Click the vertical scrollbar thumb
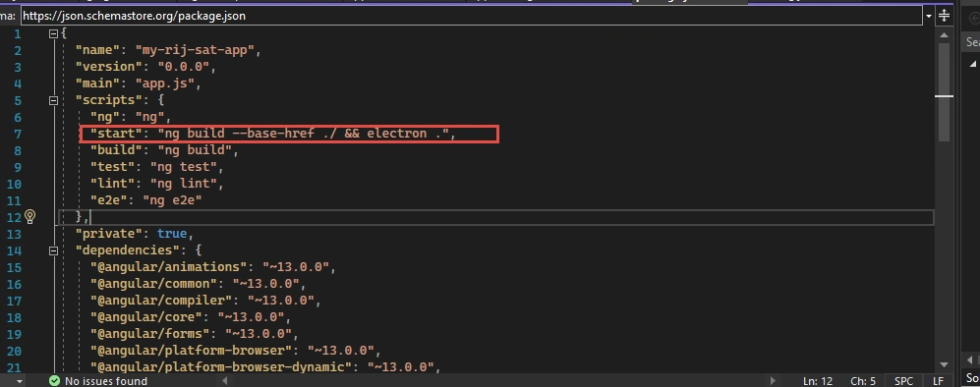Image resolution: width=980 pixels, height=387 pixels. click(944, 93)
